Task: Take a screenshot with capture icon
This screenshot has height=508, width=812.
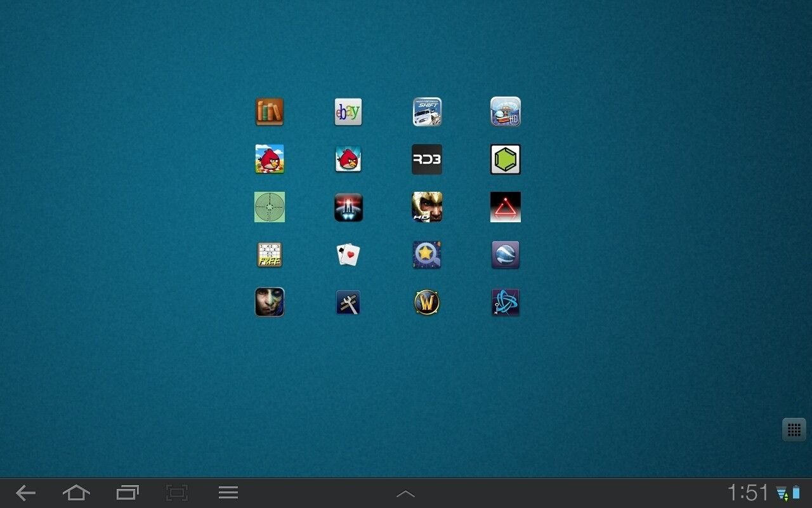Action: point(177,493)
